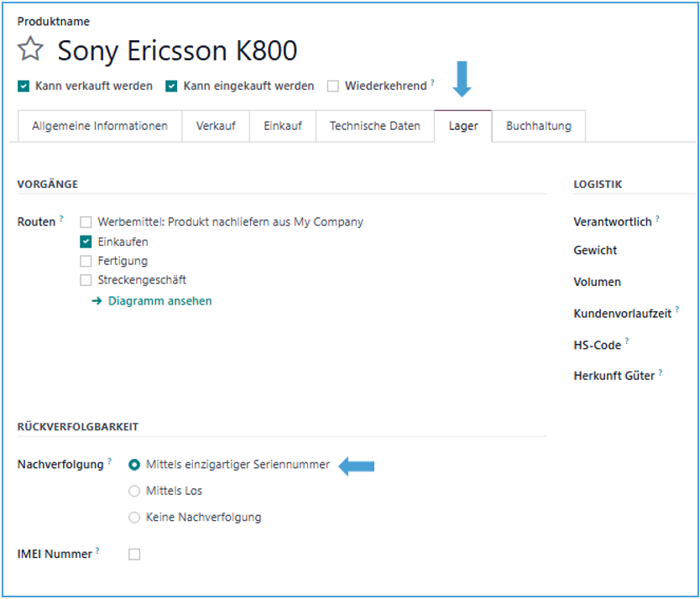Click the arrow icon beside Diagramm ansehen
The height and width of the screenshot is (599, 700).
[x=97, y=301]
